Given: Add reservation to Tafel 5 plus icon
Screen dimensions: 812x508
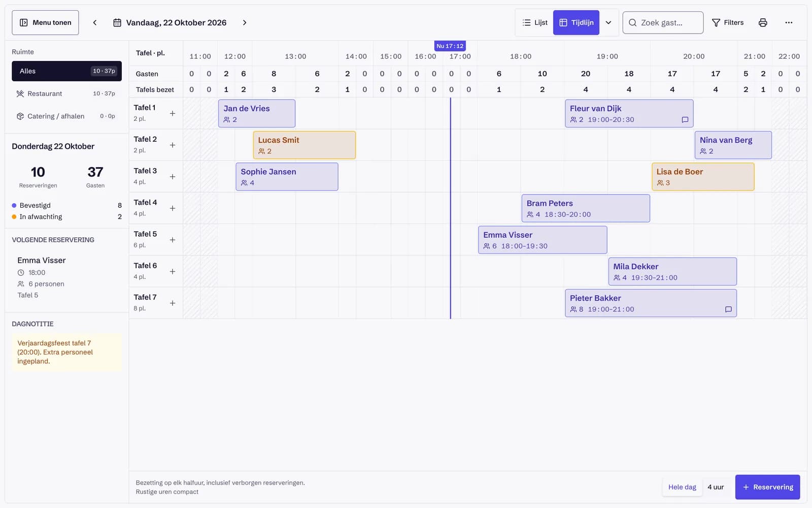Looking at the screenshot, I should point(173,240).
